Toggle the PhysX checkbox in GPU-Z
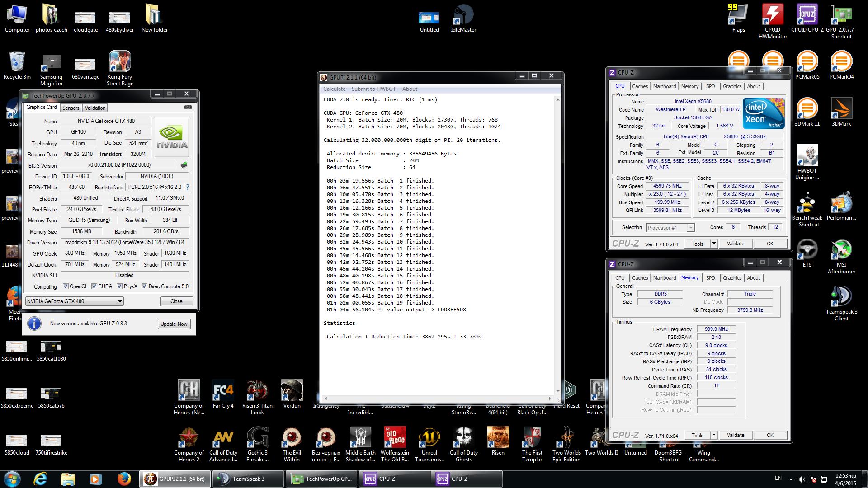The width and height of the screenshot is (868, 488). click(x=119, y=286)
